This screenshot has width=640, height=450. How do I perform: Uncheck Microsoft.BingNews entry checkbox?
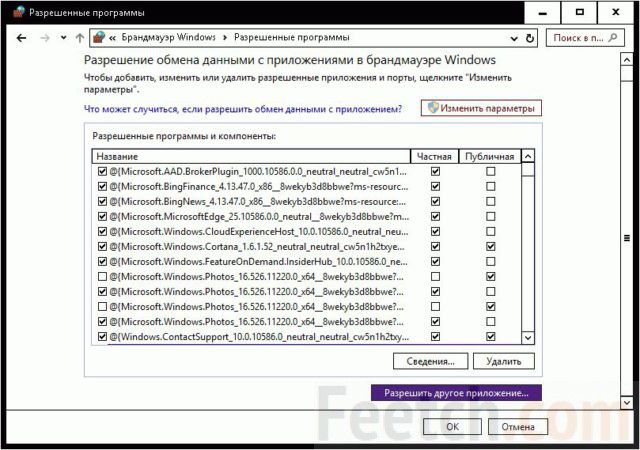click(102, 202)
